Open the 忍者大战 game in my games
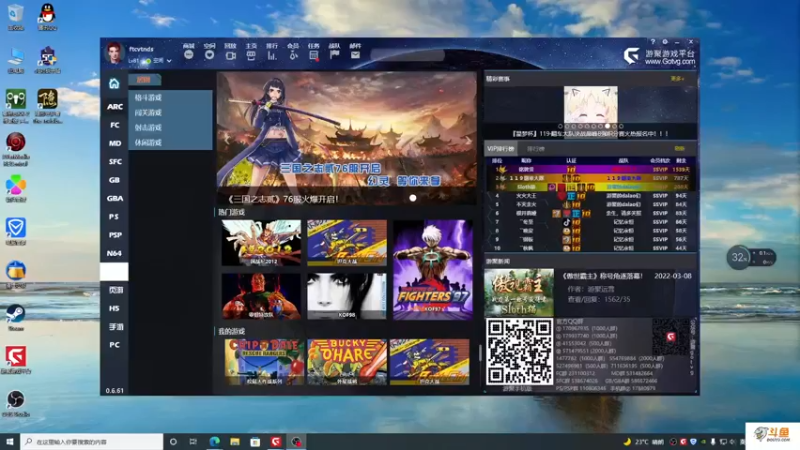The image size is (800, 450). [x=430, y=362]
